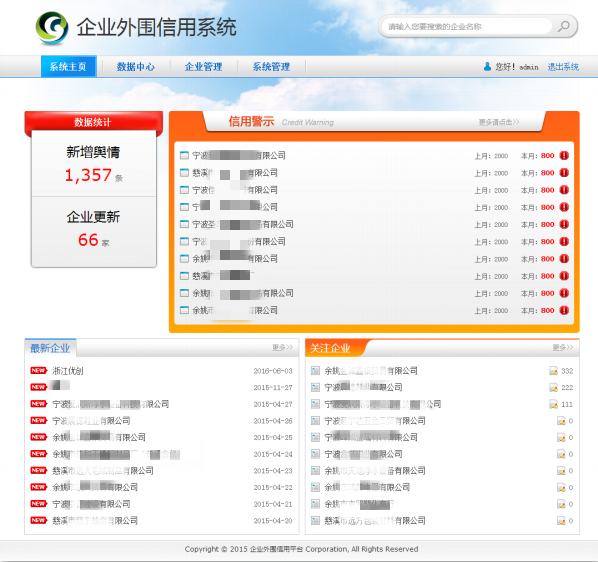Click the 企业更新 heading

[93, 217]
